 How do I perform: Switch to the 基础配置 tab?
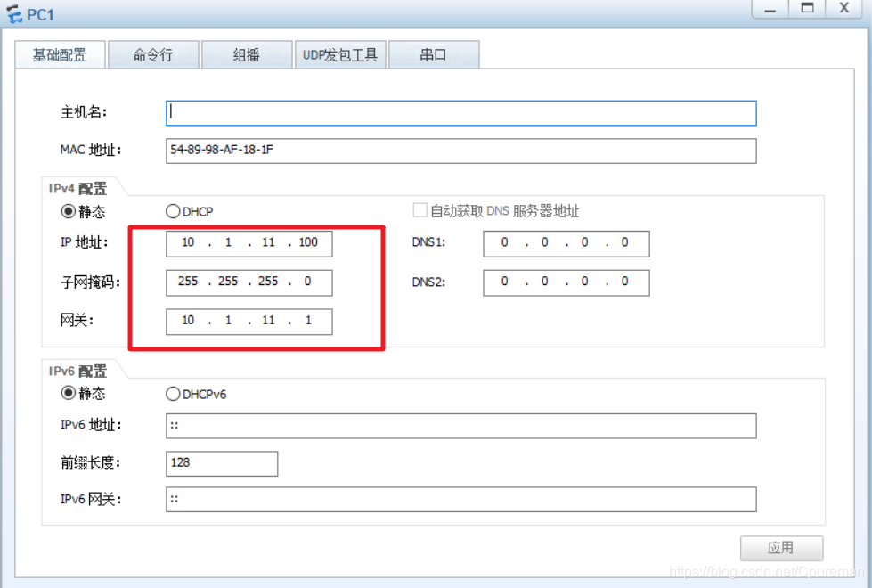[60, 54]
